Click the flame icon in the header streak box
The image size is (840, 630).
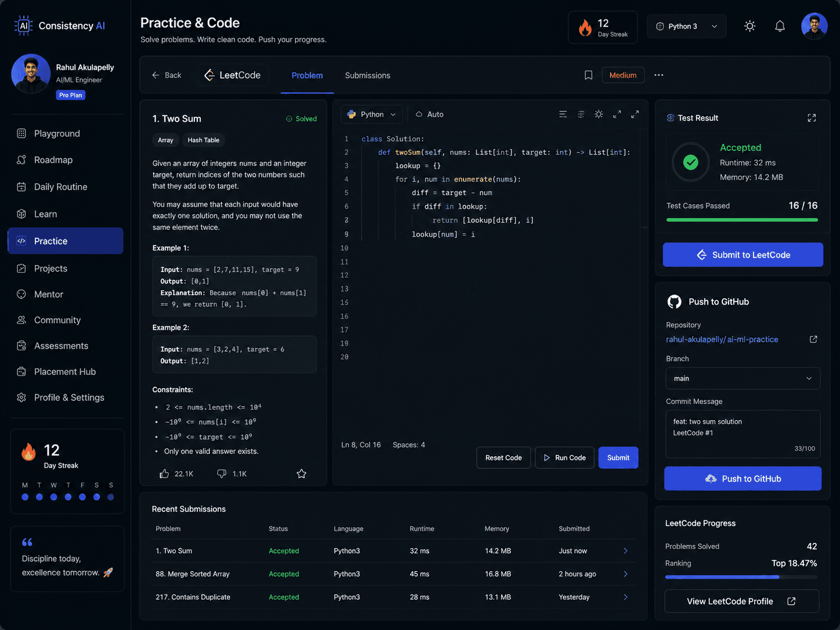tap(585, 27)
